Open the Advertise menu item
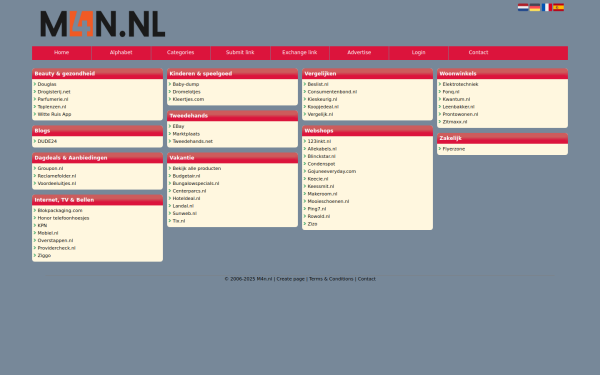 [x=359, y=52]
